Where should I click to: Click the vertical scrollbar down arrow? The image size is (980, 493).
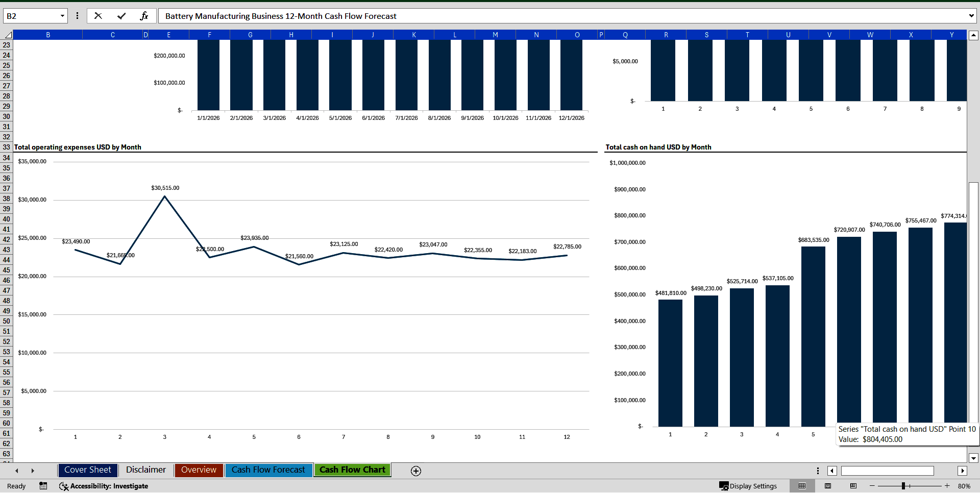click(974, 458)
